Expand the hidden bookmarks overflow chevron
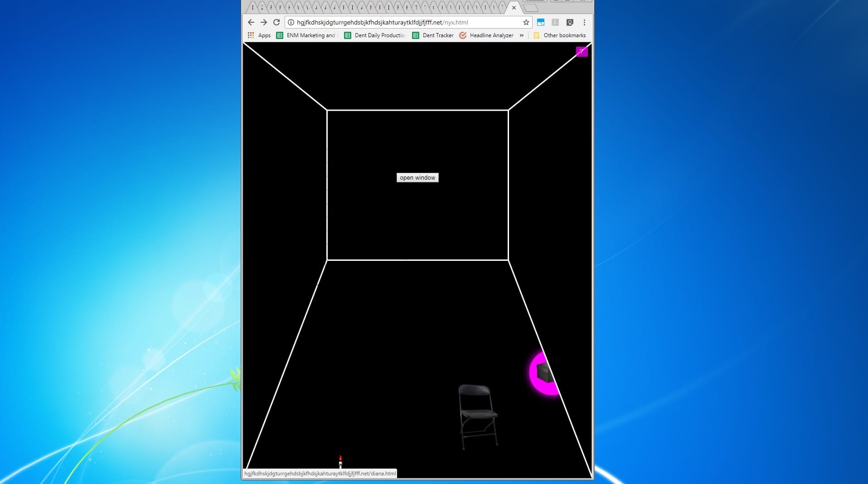The height and width of the screenshot is (484, 868). coord(522,35)
